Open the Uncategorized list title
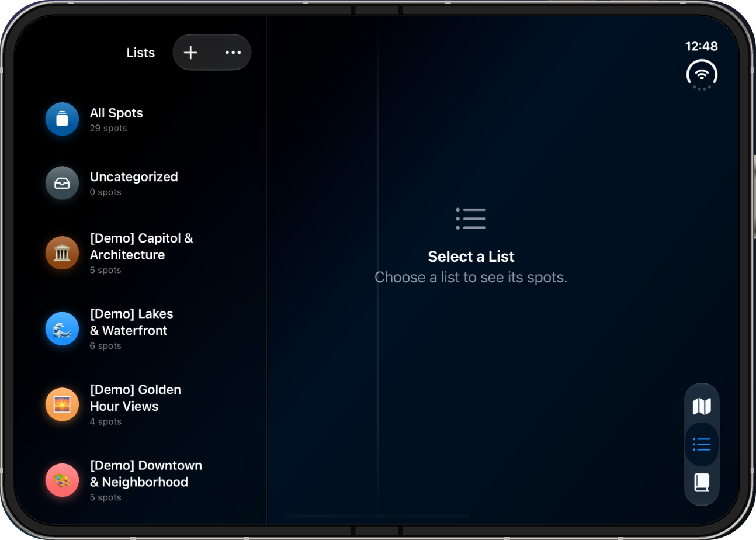 (134, 176)
